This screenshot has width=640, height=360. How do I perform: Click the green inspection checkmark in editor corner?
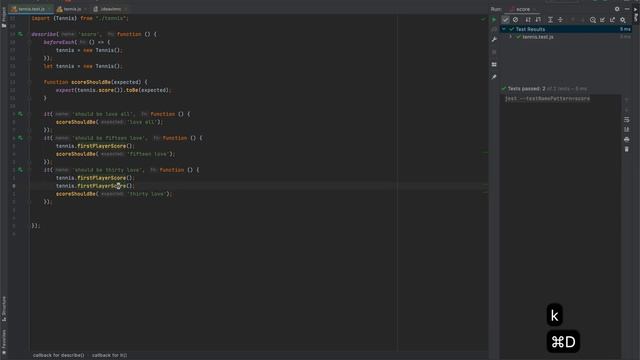[x=483, y=18]
